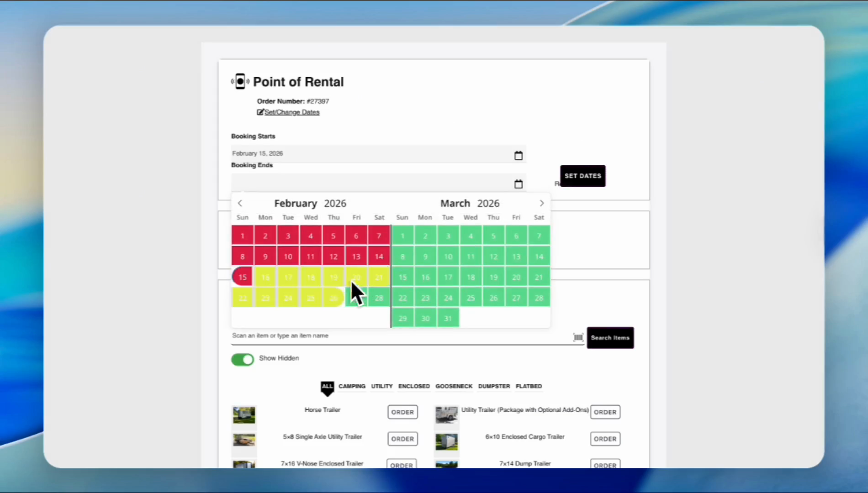Click the Set/Change Dates edit icon
The image size is (868, 493).
[260, 112]
